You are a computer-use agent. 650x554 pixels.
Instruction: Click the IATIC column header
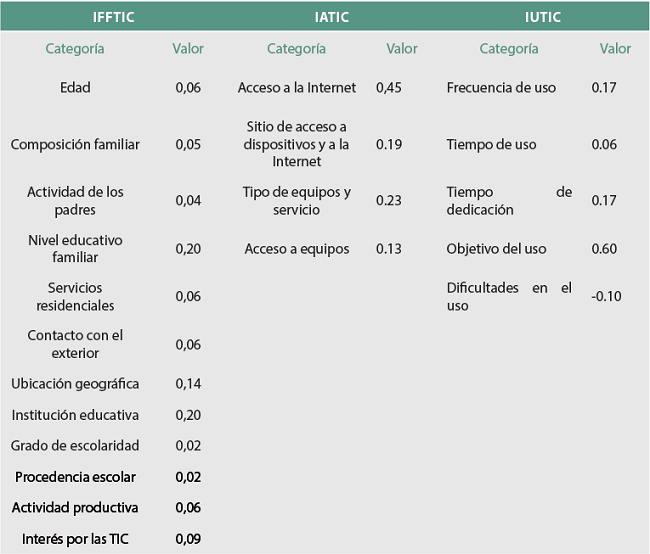(x=331, y=17)
